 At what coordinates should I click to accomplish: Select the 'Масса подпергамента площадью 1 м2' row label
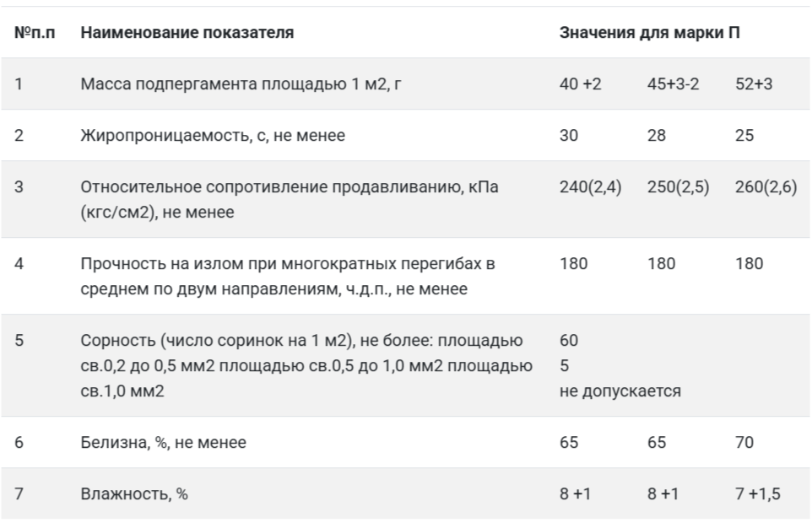pyautogui.click(x=241, y=84)
